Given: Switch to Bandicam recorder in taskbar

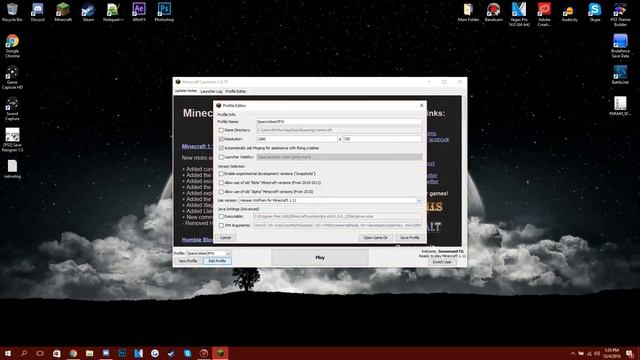Looking at the screenshot, I should point(204,353).
